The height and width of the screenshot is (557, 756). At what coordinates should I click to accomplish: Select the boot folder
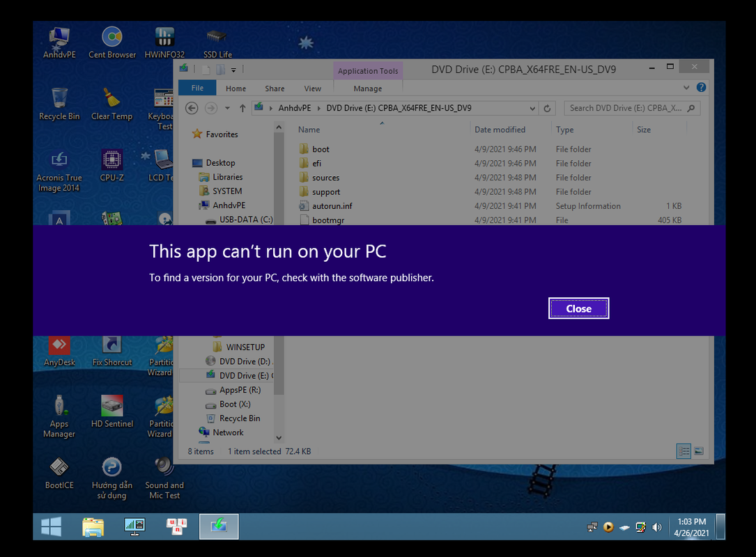coord(321,150)
